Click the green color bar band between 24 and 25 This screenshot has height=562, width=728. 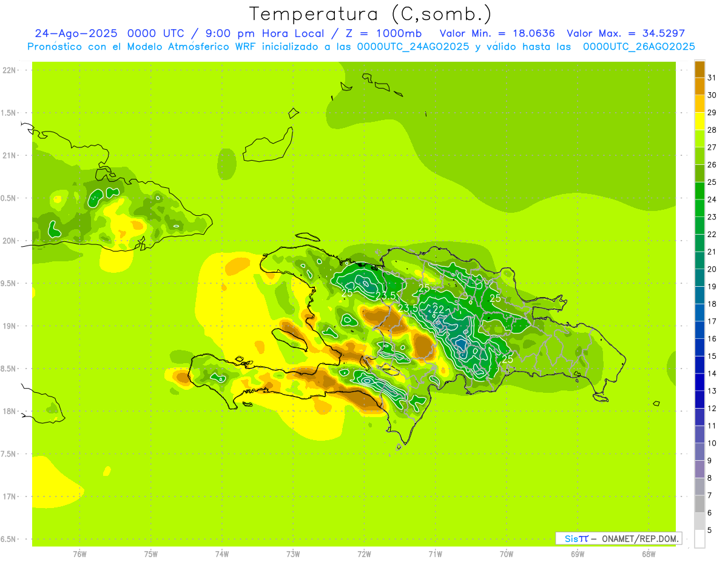point(700,190)
